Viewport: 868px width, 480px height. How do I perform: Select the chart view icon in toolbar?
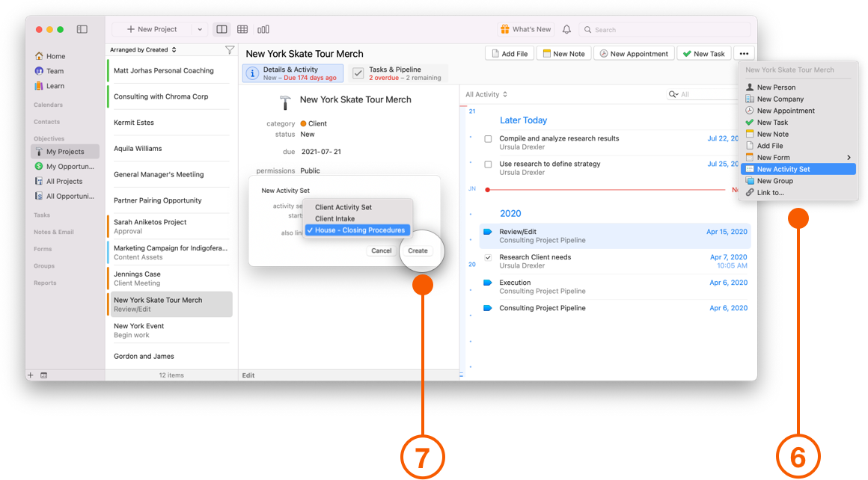[x=263, y=28]
